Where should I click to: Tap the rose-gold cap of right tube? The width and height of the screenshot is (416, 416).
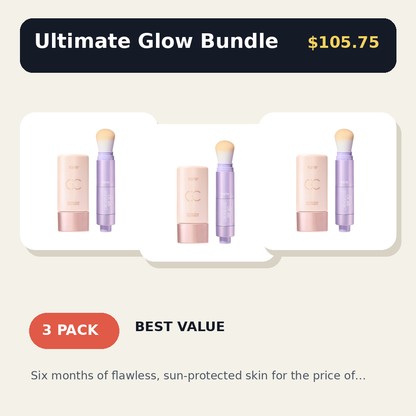[x=312, y=222]
